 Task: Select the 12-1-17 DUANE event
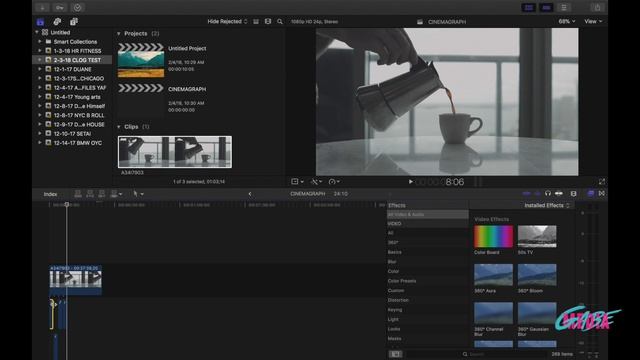72,69
